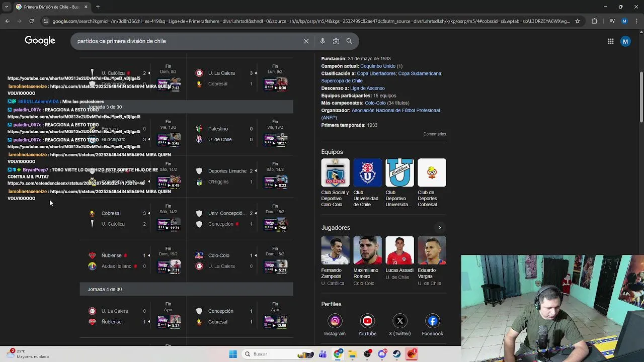Go back to the previous page
Screen dimensions: 644x362
7,21
